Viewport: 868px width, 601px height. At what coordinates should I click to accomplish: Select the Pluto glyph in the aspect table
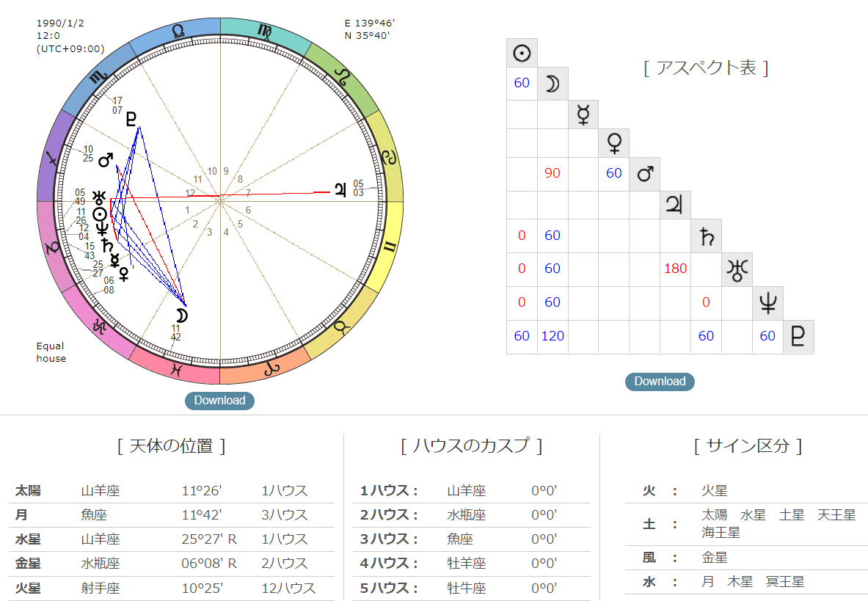[798, 335]
